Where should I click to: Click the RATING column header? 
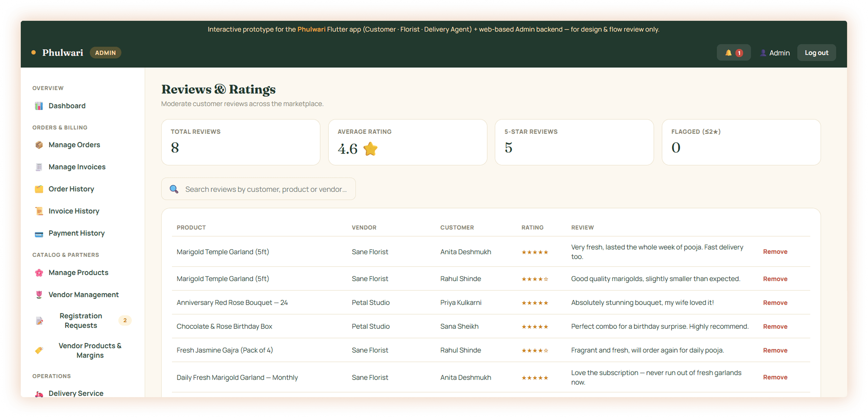pyautogui.click(x=533, y=228)
